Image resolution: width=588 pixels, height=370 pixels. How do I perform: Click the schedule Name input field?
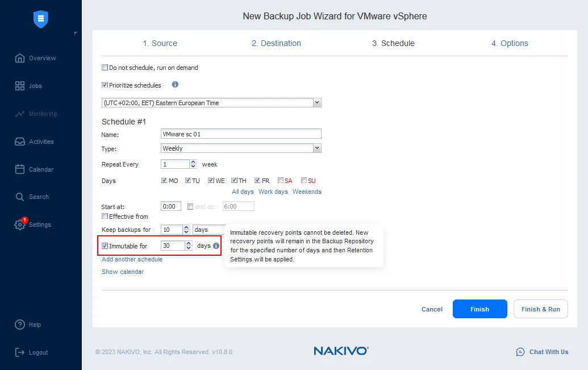click(x=241, y=134)
